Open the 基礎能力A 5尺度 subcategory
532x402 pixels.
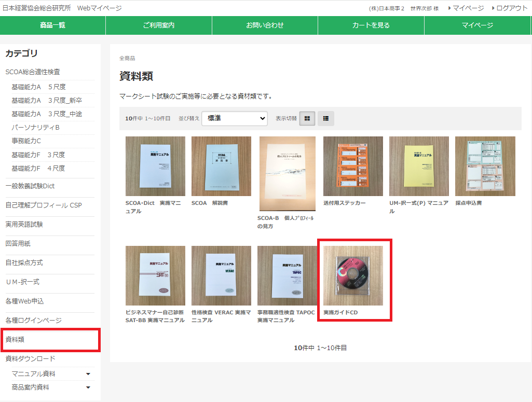point(38,87)
